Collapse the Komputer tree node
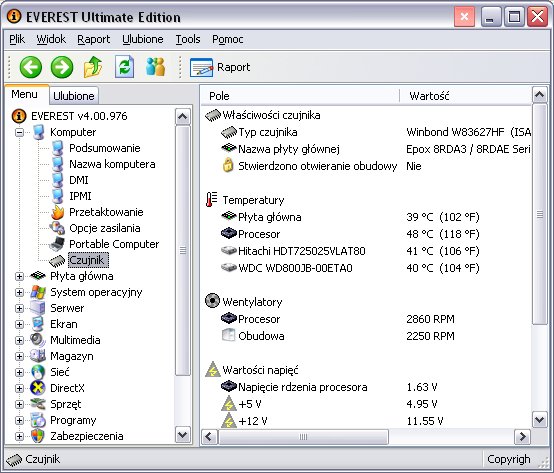Image resolution: width=554 pixels, height=473 pixels. click(19, 132)
